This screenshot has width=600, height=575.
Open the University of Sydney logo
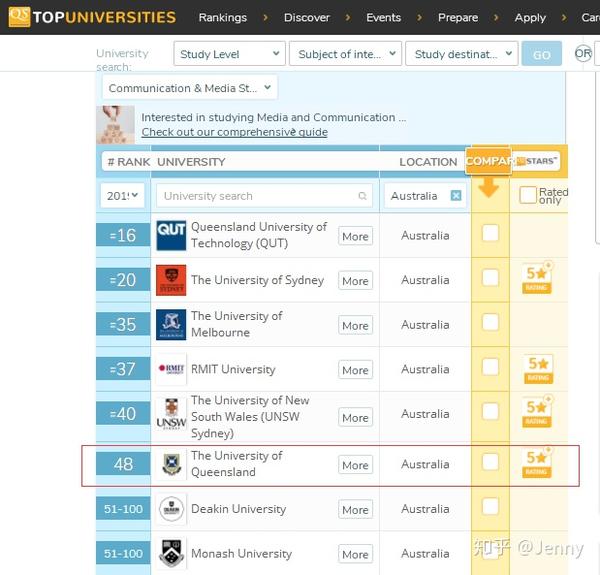(171, 280)
